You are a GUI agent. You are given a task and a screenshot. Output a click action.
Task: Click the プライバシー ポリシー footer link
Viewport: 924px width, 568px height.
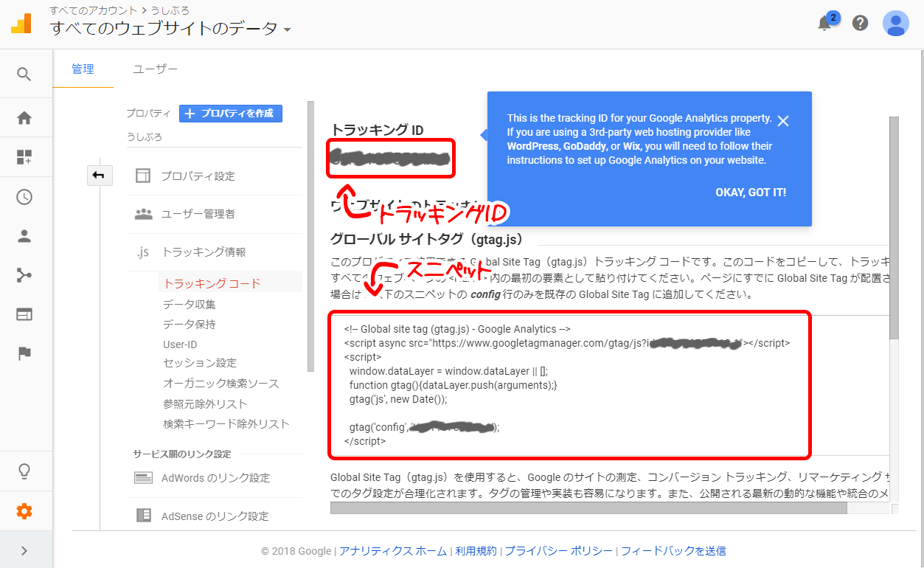pyautogui.click(x=559, y=551)
